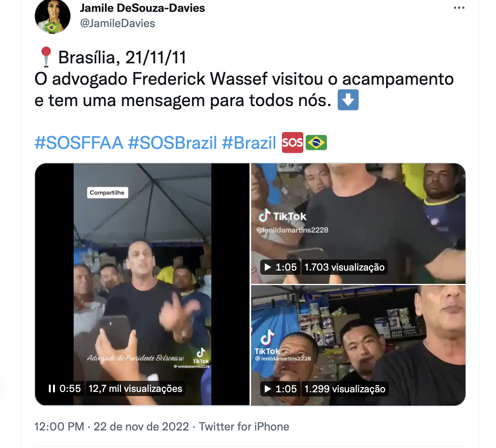
Task: Open the #SOSBrazil hashtag
Action: 172,143
